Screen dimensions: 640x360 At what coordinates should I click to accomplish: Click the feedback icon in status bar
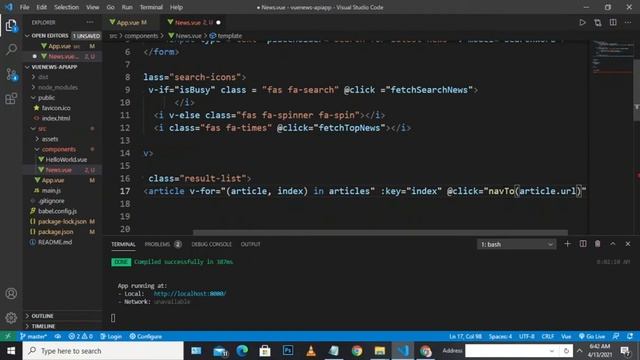click(x=616, y=336)
